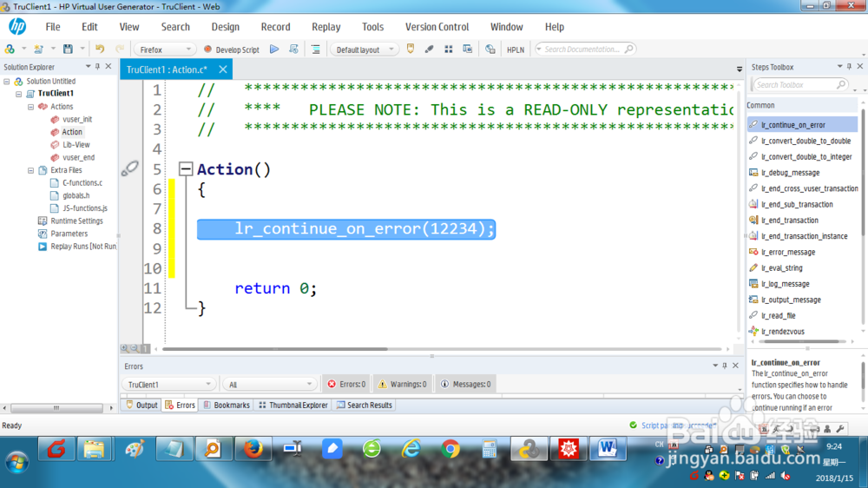Click the script outline list icon in toolbar
868x488 pixels.
click(316, 49)
